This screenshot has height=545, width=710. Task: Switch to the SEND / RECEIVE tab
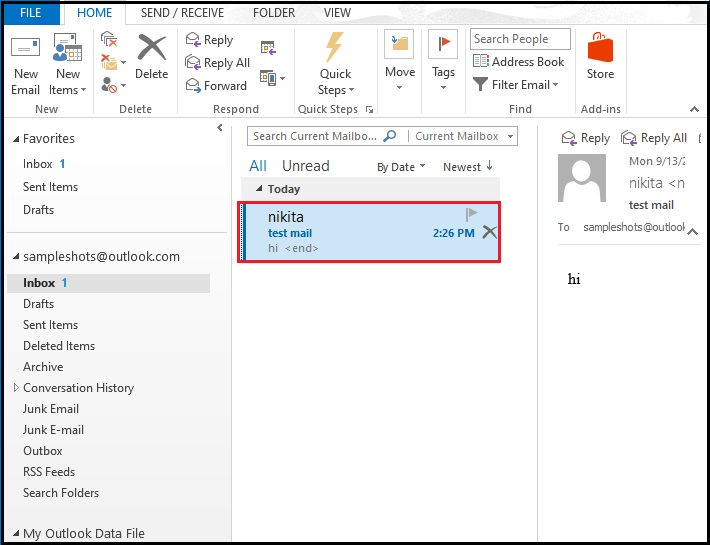pyautogui.click(x=182, y=13)
